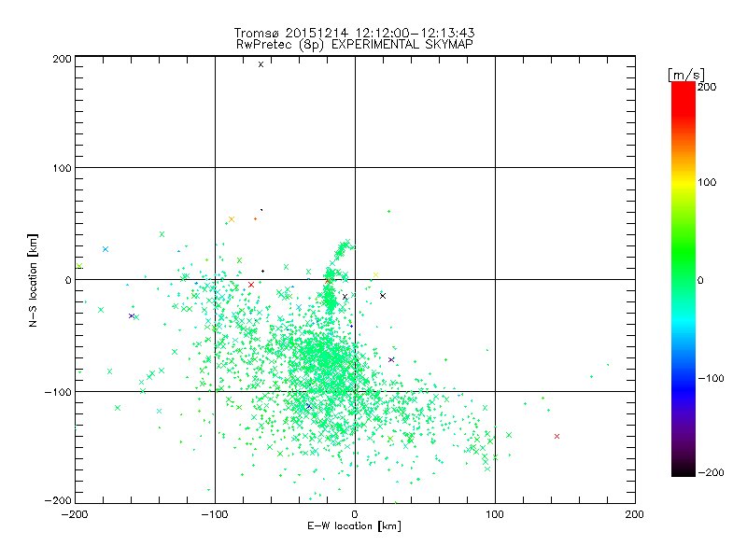Click the x-axis tick label '200'
Screen dimensions: 747x560
coord(635,514)
